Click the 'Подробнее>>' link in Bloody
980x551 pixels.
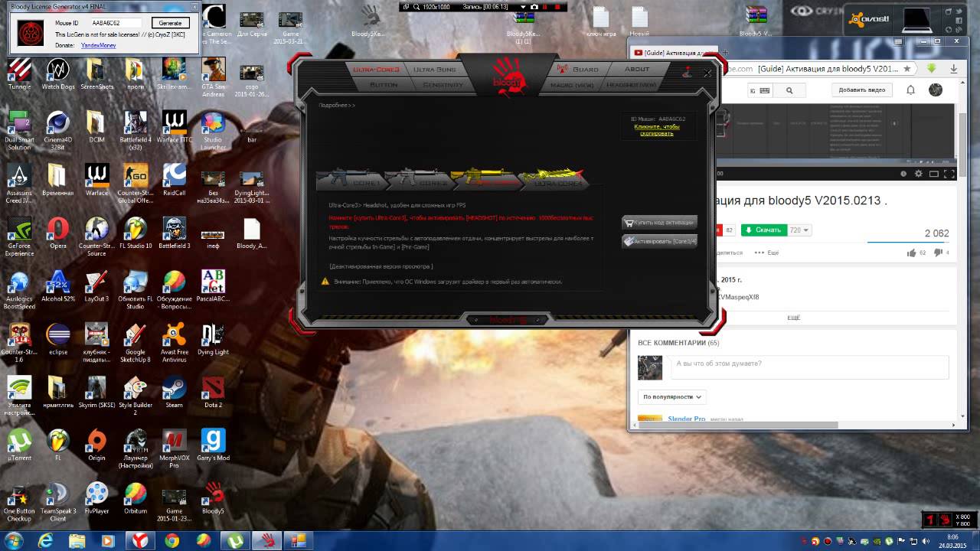click(337, 105)
